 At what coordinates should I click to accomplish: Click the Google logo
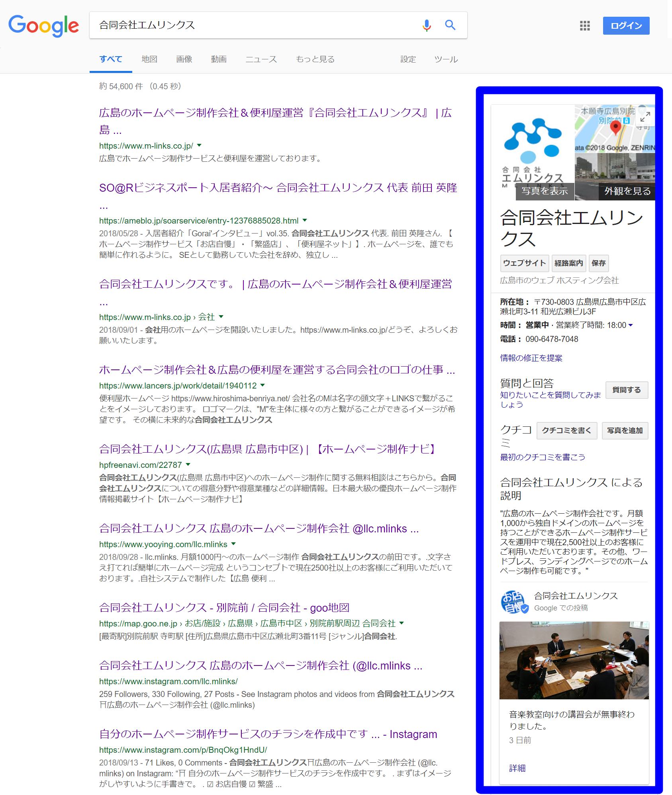(x=43, y=26)
